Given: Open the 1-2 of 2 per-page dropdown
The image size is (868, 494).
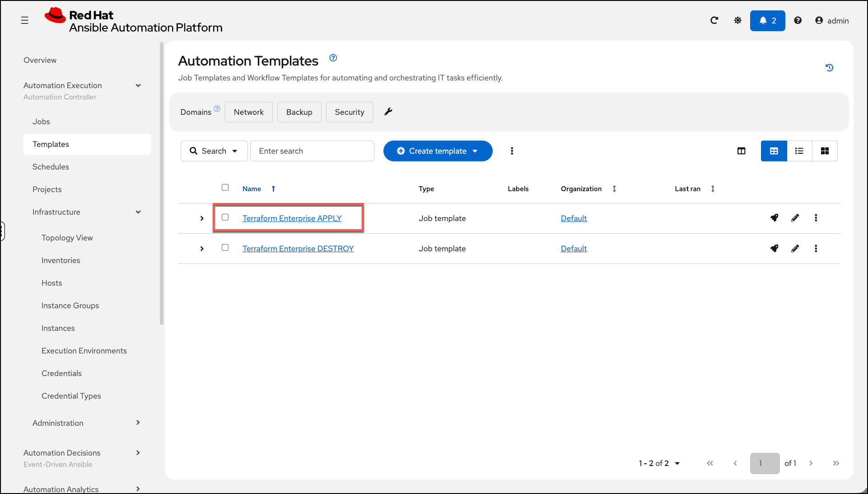Looking at the screenshot, I should (659, 463).
